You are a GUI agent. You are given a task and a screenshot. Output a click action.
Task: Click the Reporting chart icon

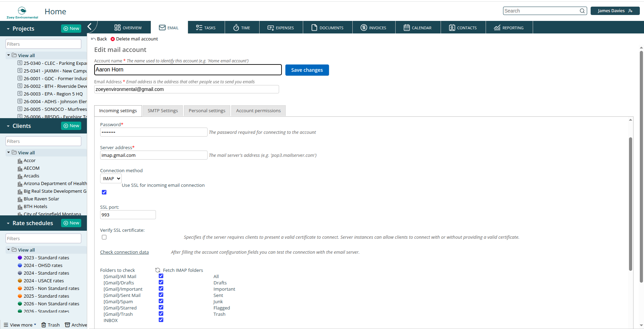[x=497, y=28]
